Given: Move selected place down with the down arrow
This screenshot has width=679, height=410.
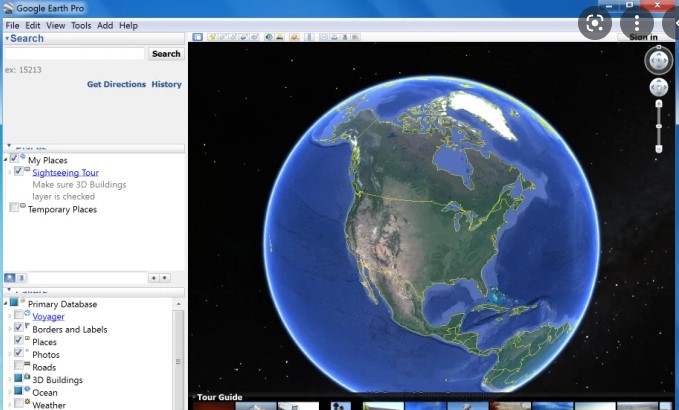Looking at the screenshot, I should point(165,278).
